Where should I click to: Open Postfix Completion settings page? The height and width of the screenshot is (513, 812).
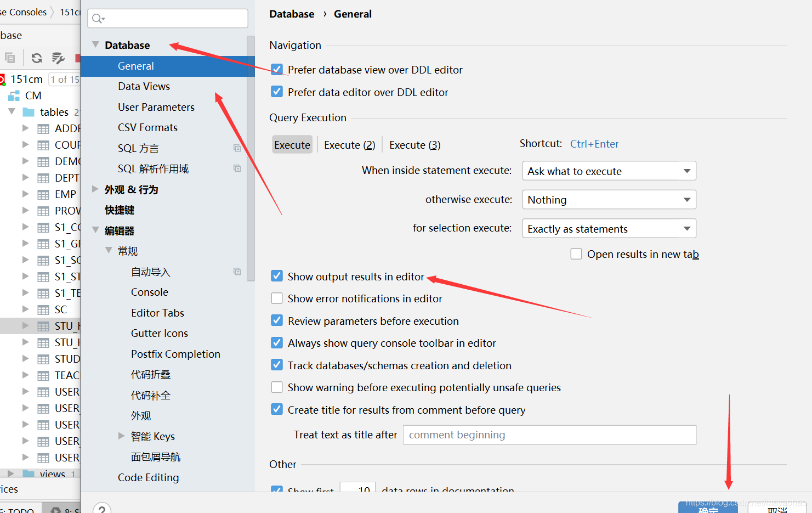point(175,354)
